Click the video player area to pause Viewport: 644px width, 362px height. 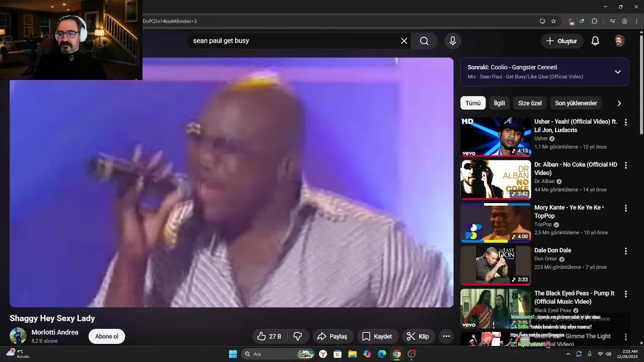pos(231,182)
